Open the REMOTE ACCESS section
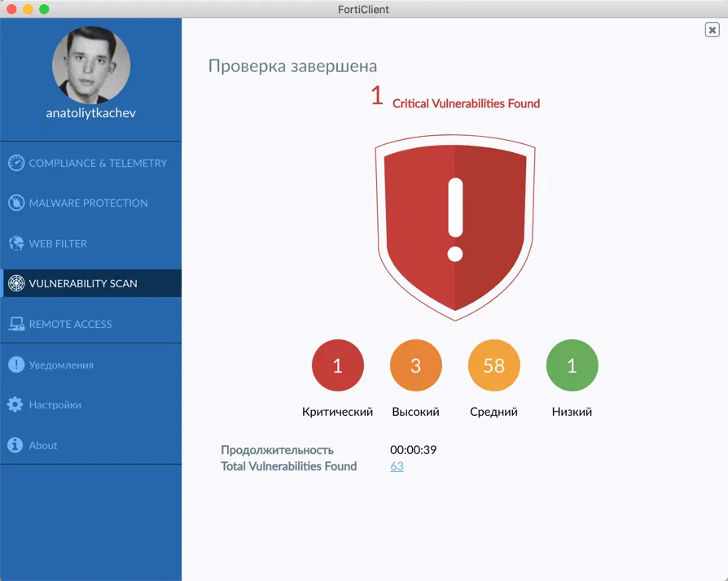This screenshot has width=728, height=581. (90, 324)
